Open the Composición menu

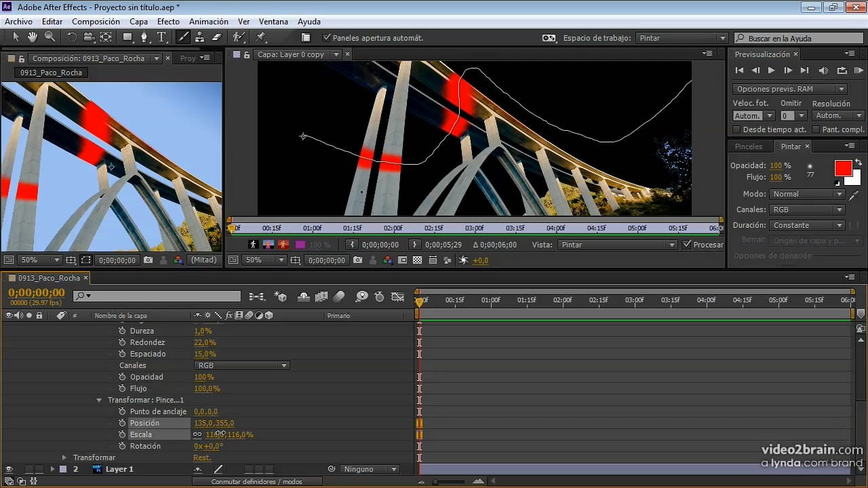[96, 22]
